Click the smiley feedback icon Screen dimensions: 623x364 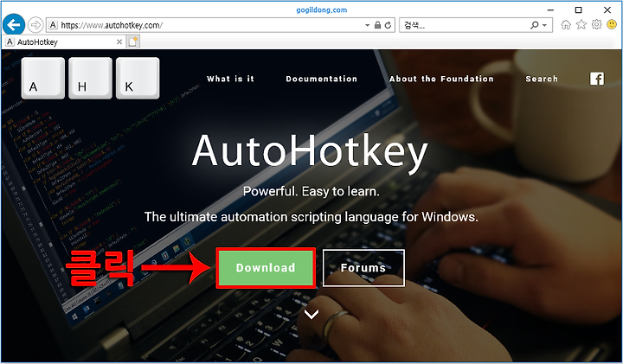612,24
